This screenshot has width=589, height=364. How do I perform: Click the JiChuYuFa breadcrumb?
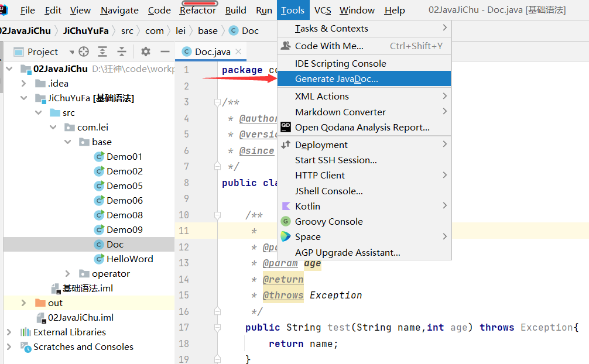[87, 30]
